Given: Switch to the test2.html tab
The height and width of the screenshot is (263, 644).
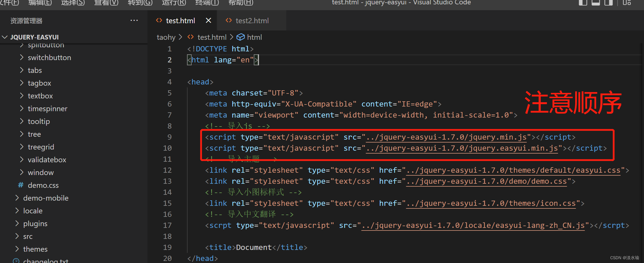Looking at the screenshot, I should 252,21.
